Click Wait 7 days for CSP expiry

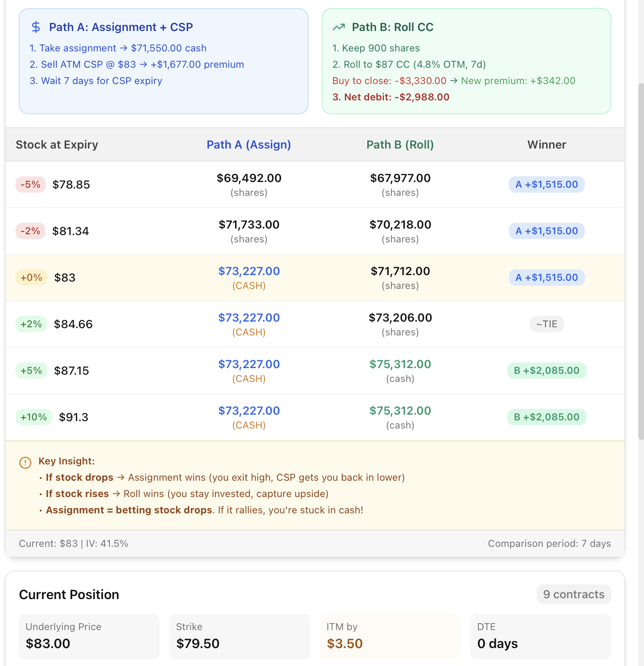[x=96, y=81]
